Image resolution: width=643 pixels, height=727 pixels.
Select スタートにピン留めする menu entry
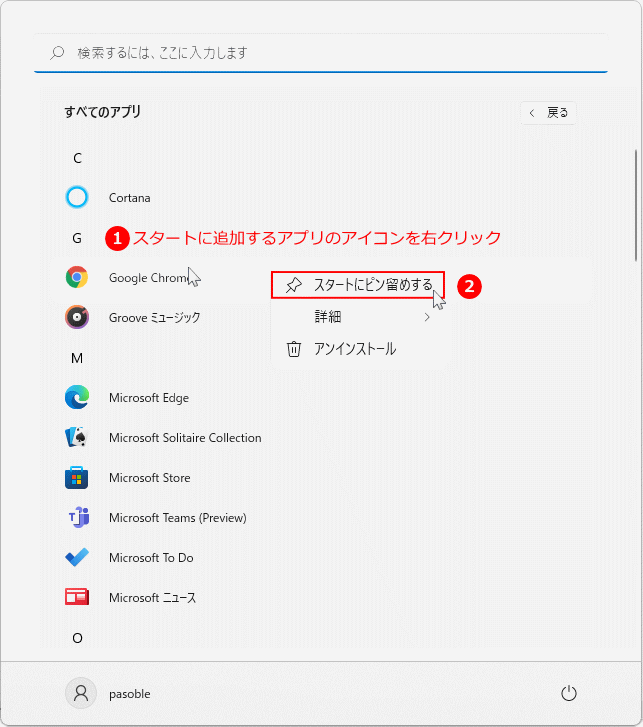358,285
